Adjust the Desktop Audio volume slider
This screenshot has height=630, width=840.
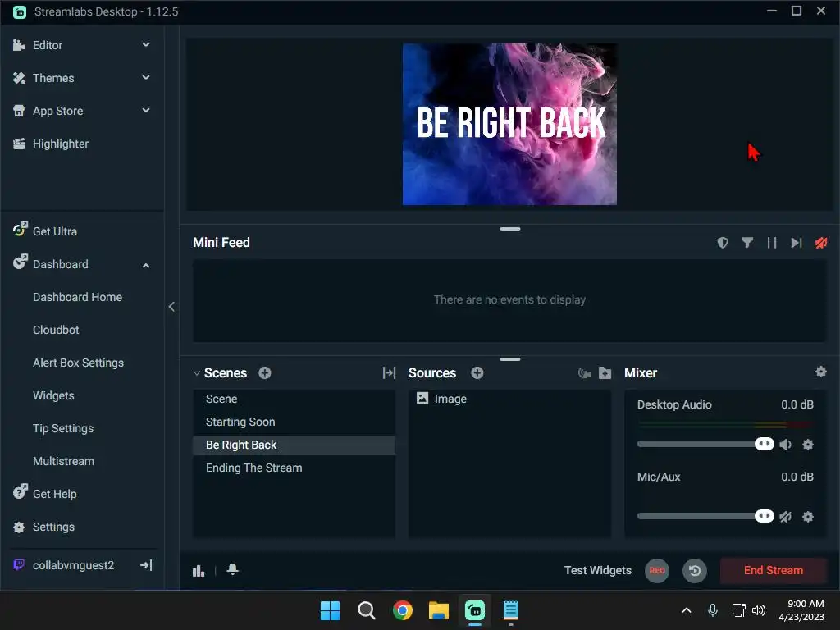[764, 444]
